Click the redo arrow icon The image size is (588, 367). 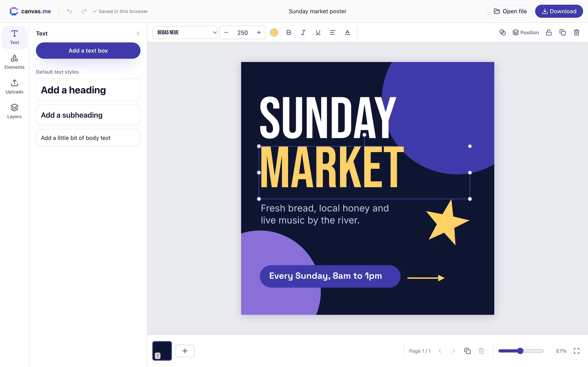[x=84, y=11]
